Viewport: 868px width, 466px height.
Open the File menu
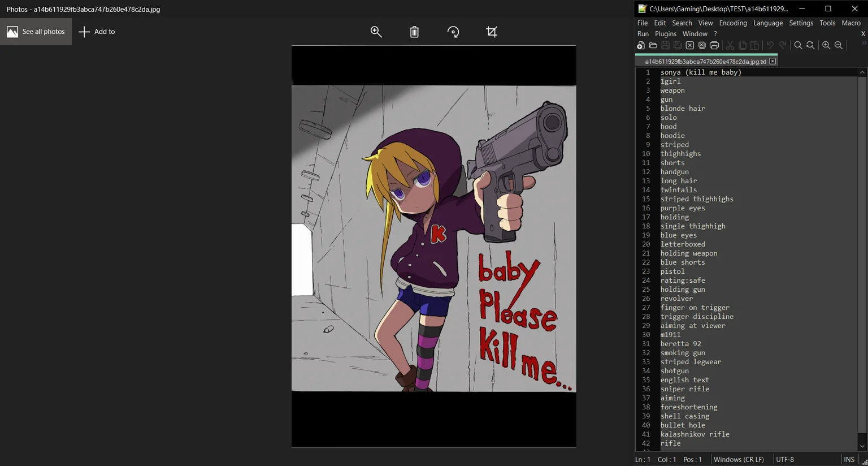tap(643, 23)
